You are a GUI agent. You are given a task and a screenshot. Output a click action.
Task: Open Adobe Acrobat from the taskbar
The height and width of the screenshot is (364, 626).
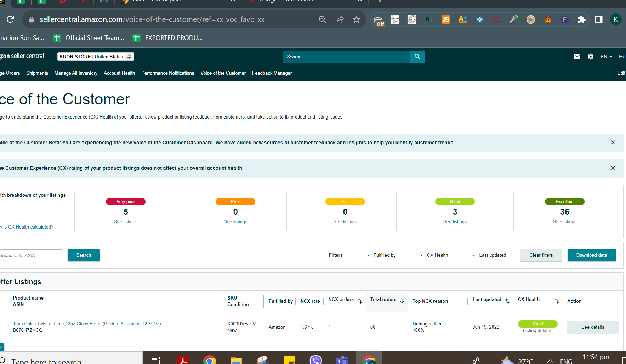click(183, 360)
